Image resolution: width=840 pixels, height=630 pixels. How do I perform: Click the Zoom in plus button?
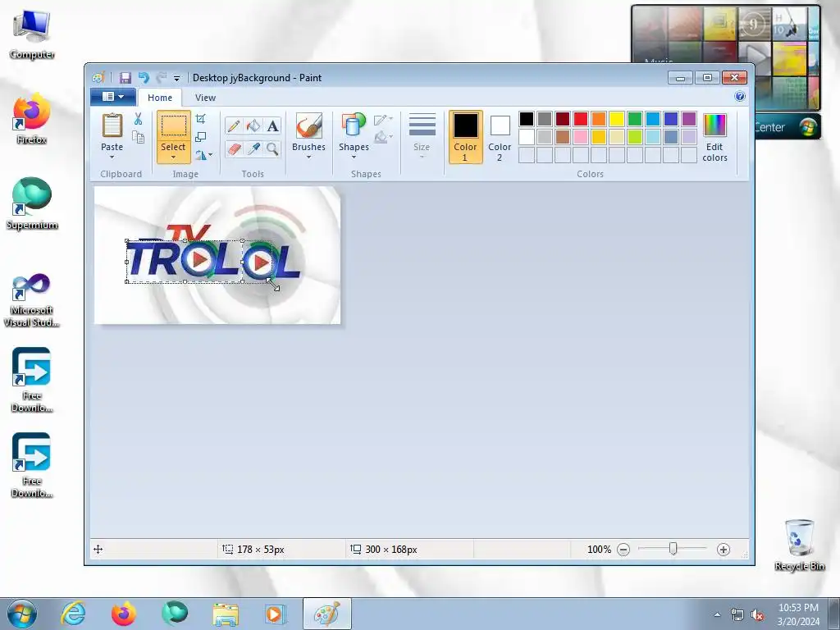[724, 550]
